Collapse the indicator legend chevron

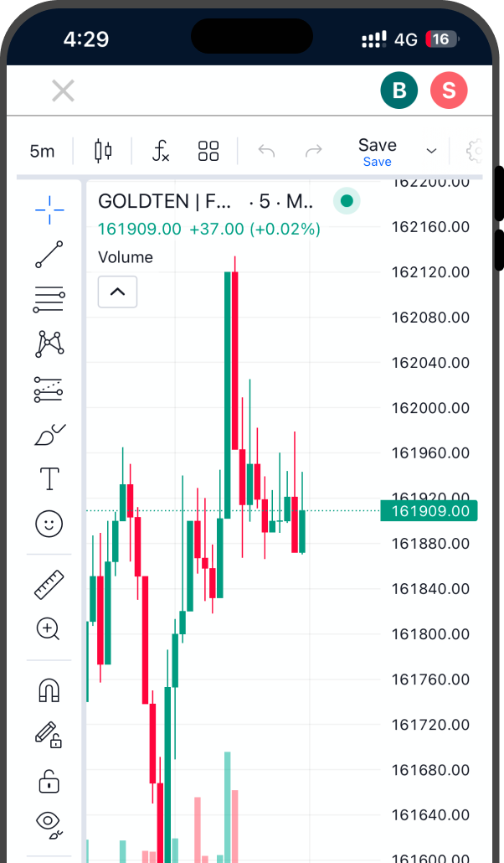click(118, 292)
